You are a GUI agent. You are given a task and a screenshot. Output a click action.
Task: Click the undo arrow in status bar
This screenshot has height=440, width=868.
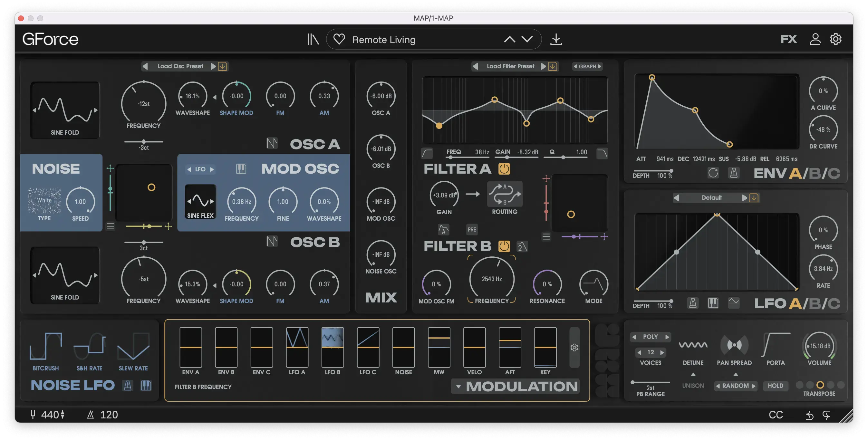click(x=809, y=415)
